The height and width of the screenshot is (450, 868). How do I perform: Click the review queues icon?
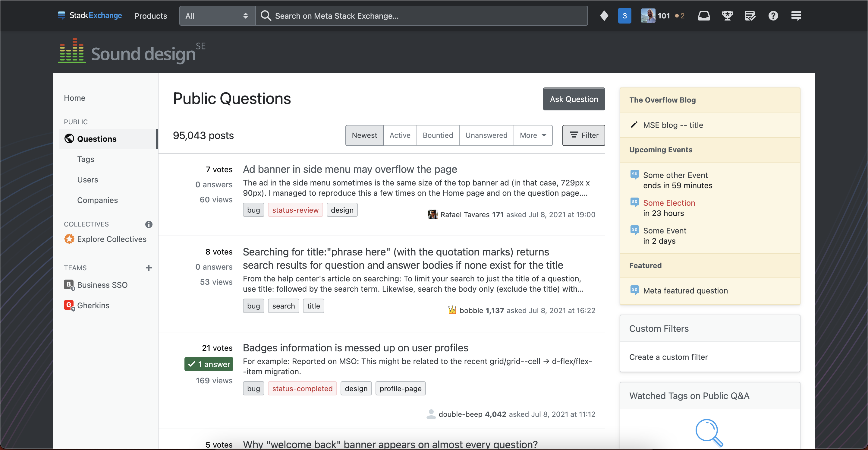(750, 15)
